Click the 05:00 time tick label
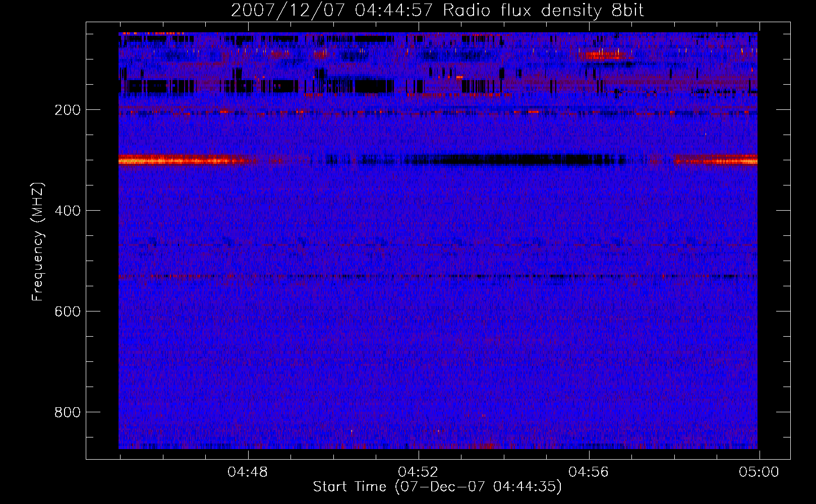This screenshot has width=816, height=504. click(x=759, y=472)
